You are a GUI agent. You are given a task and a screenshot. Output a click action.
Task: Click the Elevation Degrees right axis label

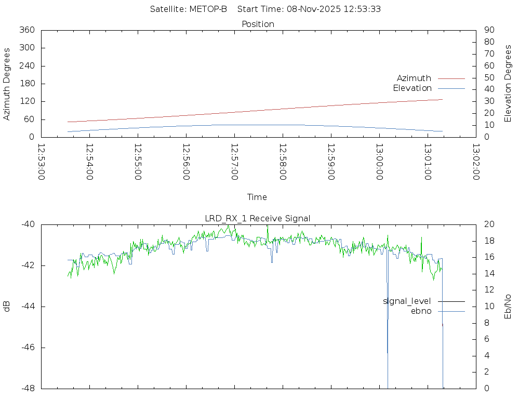[x=508, y=84]
